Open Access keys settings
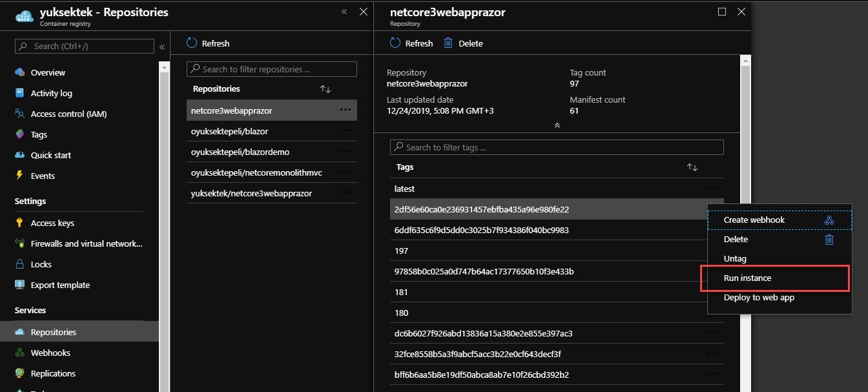The image size is (868, 392). 52,223
